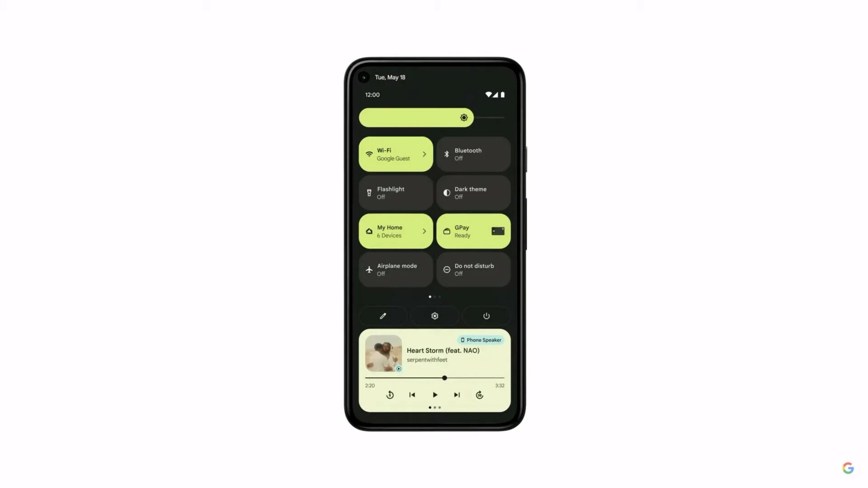
Task: Tap the replay/rewind 10s icon
Action: point(390,394)
